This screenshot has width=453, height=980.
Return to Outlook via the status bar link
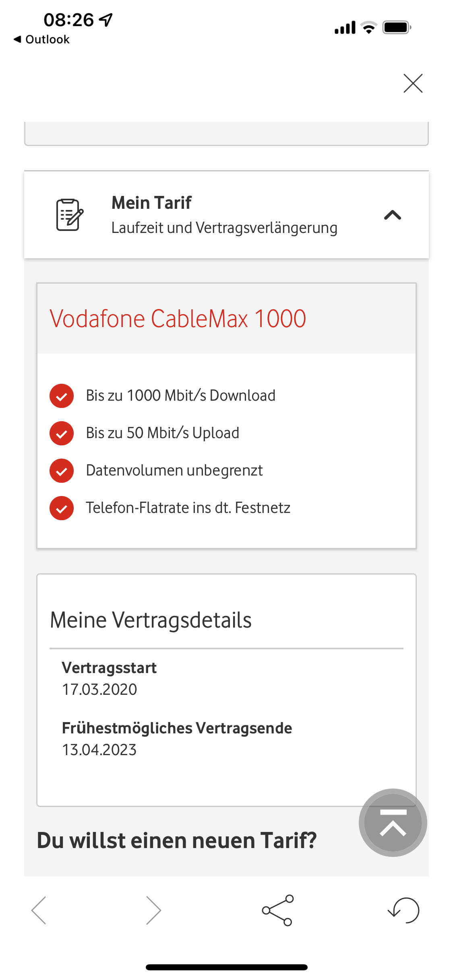41,39
